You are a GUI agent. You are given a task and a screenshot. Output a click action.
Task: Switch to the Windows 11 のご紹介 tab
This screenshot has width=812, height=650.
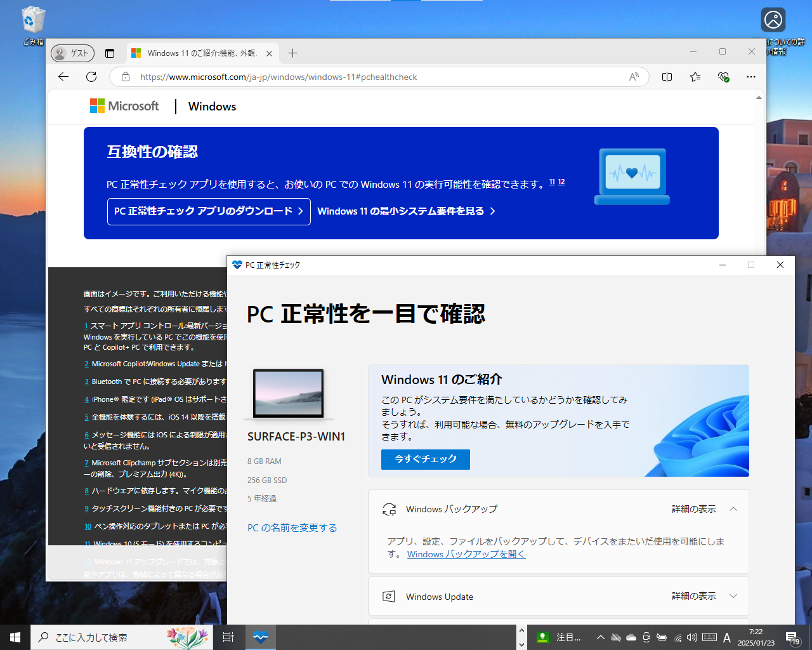[197, 53]
